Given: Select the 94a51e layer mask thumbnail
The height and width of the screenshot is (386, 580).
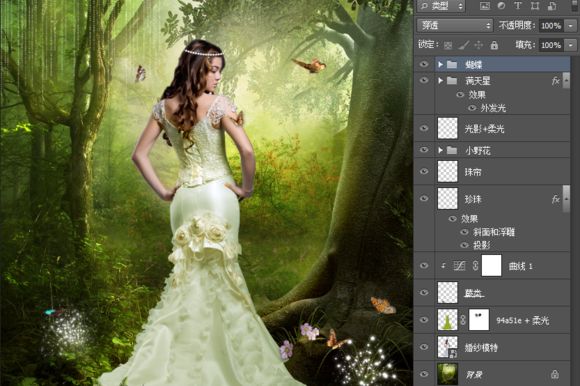Looking at the screenshot, I should (x=479, y=320).
